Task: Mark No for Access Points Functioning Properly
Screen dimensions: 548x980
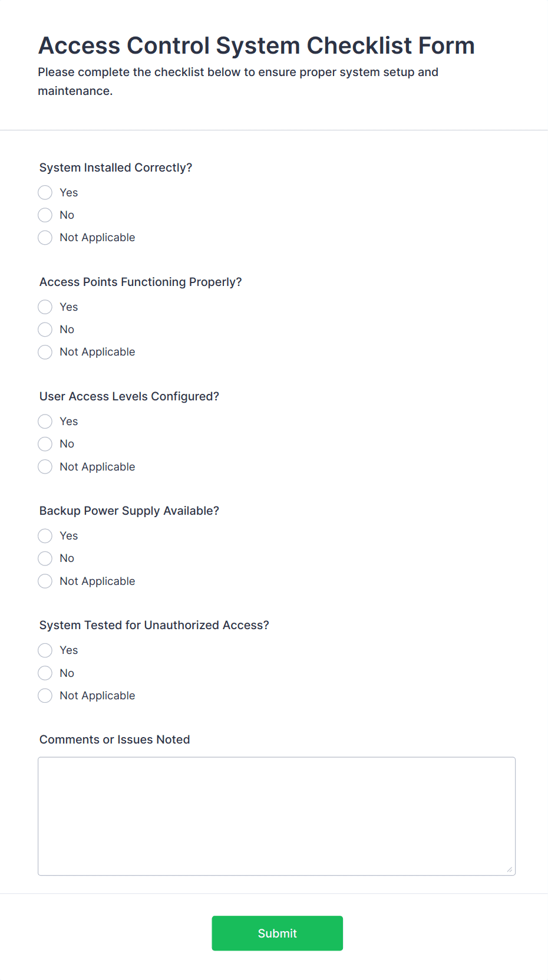Action: click(x=45, y=330)
